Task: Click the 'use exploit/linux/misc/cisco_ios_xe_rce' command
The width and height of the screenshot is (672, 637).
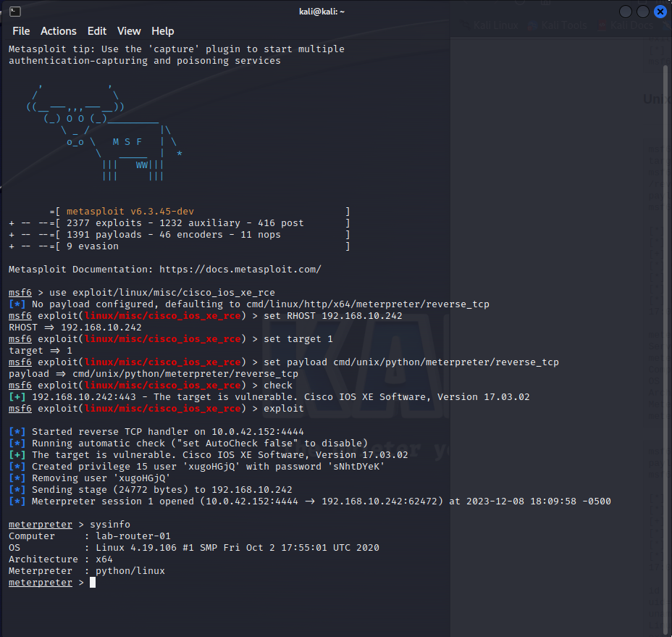Action: pyautogui.click(x=162, y=293)
